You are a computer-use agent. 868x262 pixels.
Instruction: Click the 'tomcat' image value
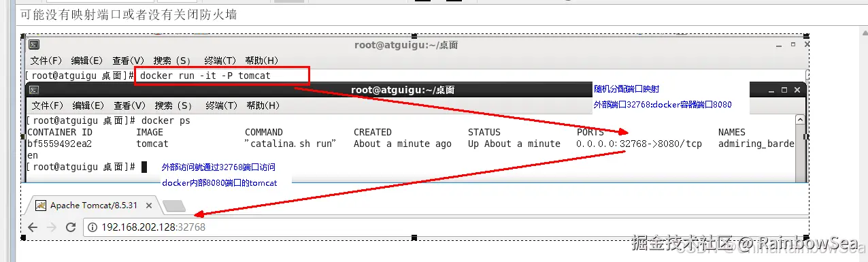coord(152,144)
